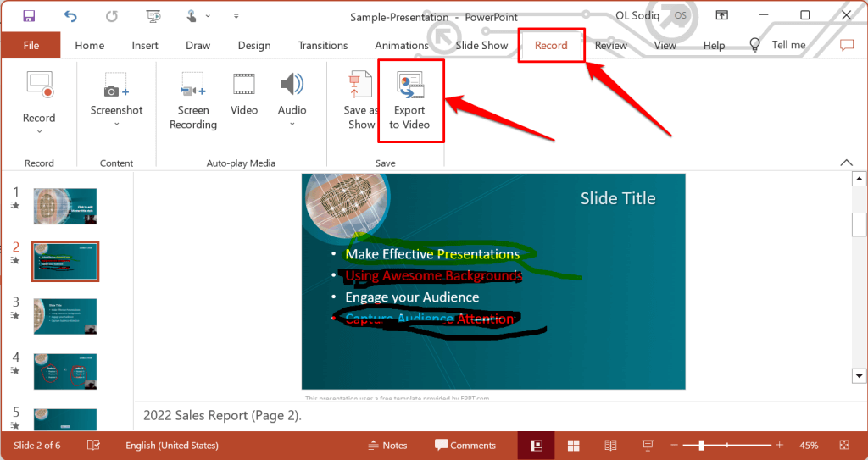Expand the Screenshot dropdown arrow
868x460 pixels.
pyautogui.click(x=117, y=124)
